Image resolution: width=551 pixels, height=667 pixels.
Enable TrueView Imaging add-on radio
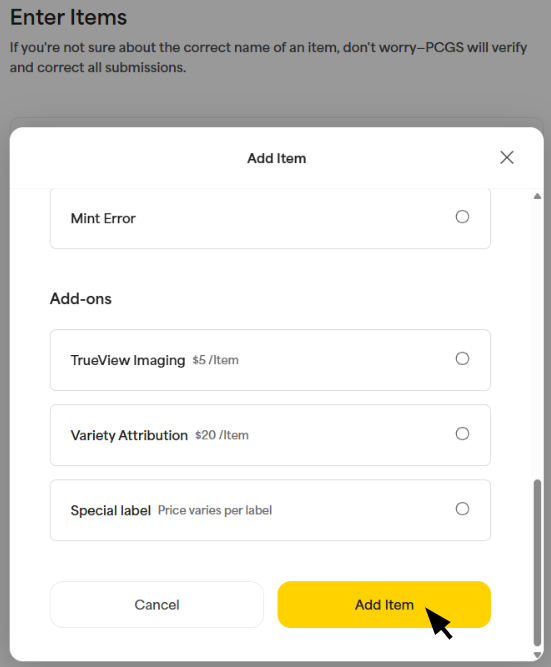pos(462,359)
